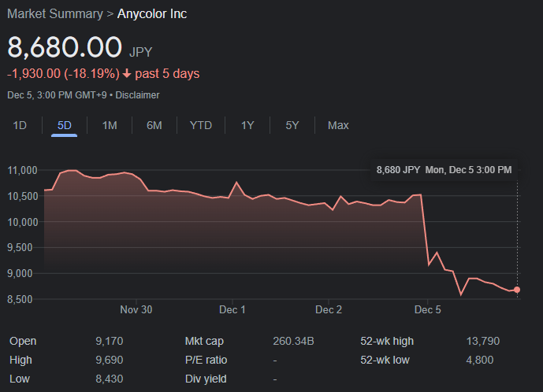Click the end-of-chart data point dot
Viewport: 543px width, 392px height.
click(x=517, y=290)
